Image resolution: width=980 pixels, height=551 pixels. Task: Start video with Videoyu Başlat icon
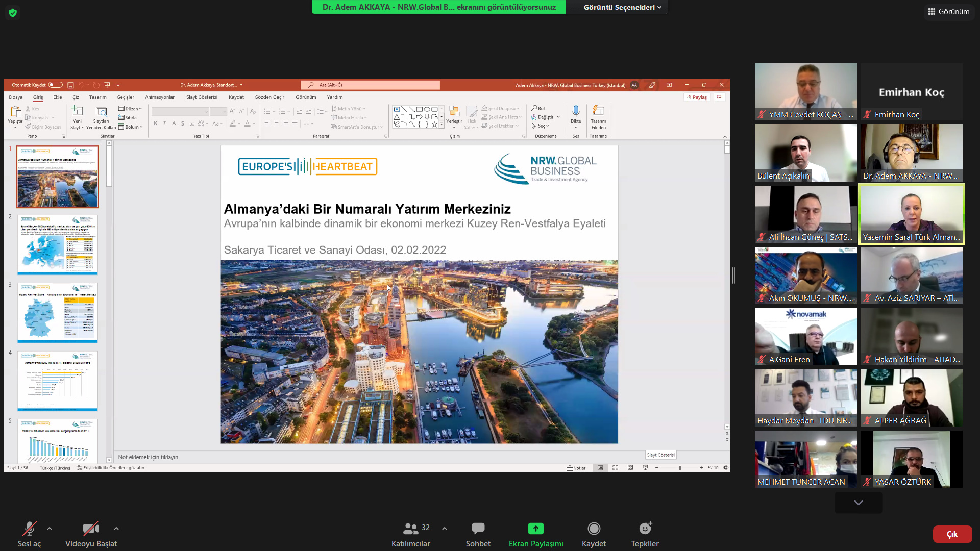click(x=91, y=529)
